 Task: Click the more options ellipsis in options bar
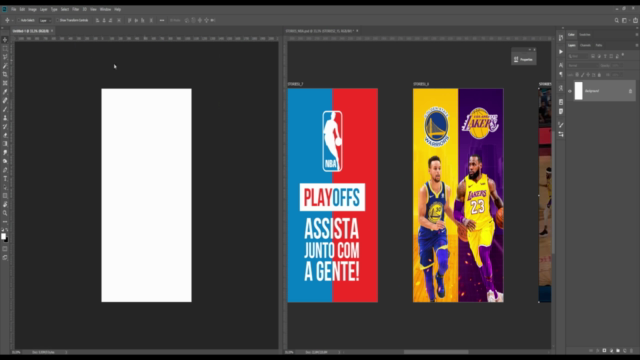[162, 20]
